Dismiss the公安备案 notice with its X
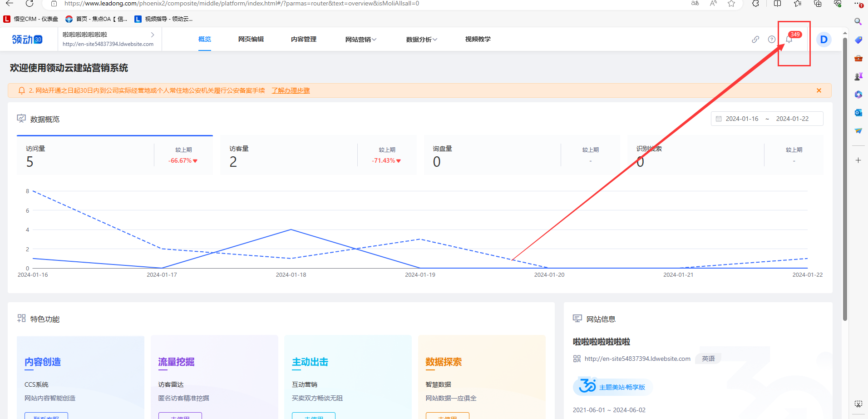Viewport: 868px width, 419px height. (x=819, y=90)
